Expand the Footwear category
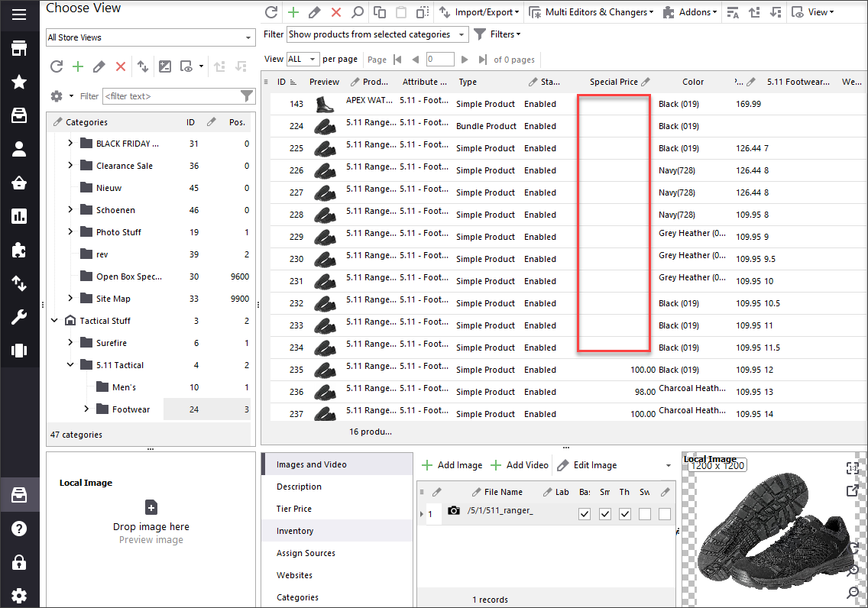The image size is (868, 608). coord(86,409)
